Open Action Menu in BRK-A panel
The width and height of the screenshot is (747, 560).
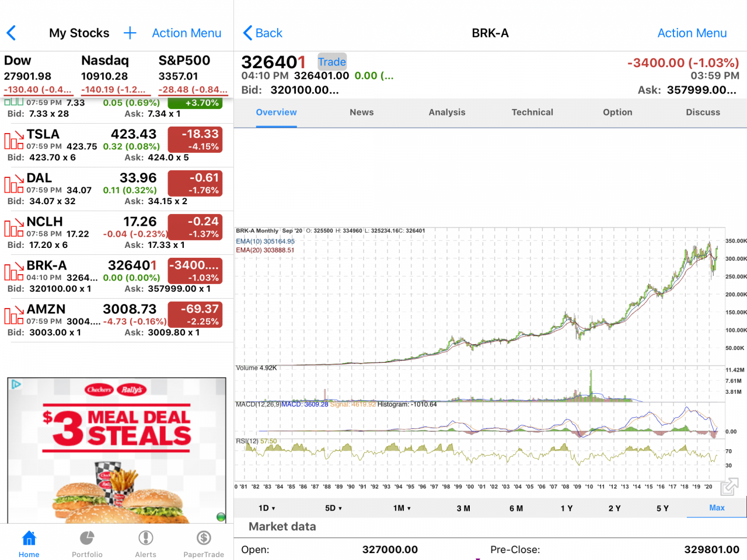pos(692,33)
